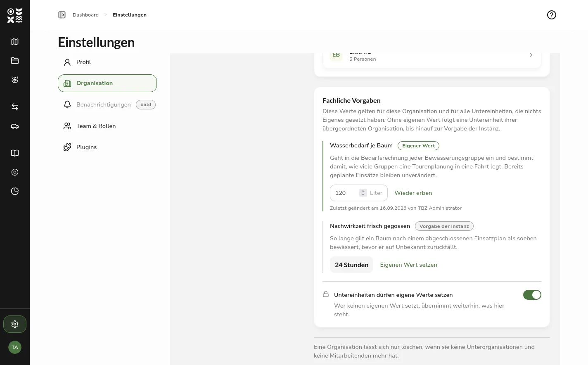Open the book icon in sidebar
The height and width of the screenshot is (365, 588).
[15, 153]
